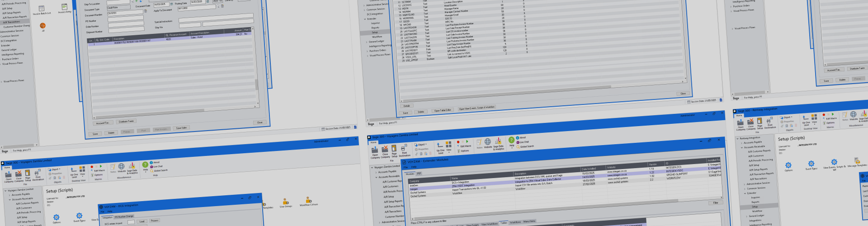Click the Open Table Editor button
The image size is (868, 226).
pos(443,110)
